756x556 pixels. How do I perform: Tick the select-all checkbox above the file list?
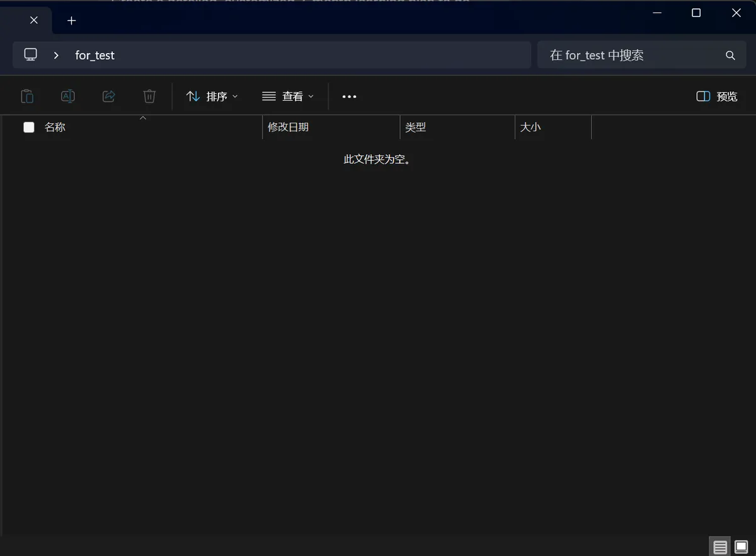click(x=28, y=127)
